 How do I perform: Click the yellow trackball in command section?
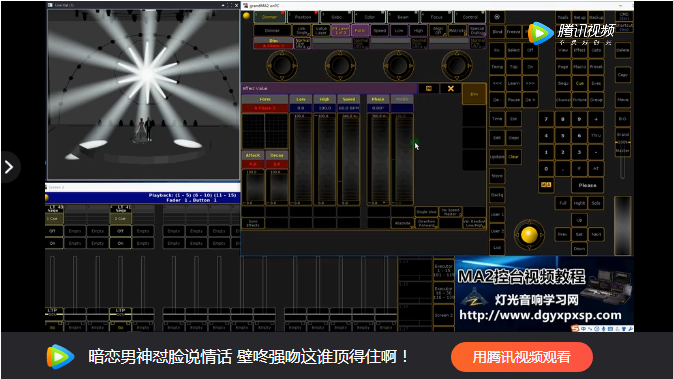click(529, 235)
